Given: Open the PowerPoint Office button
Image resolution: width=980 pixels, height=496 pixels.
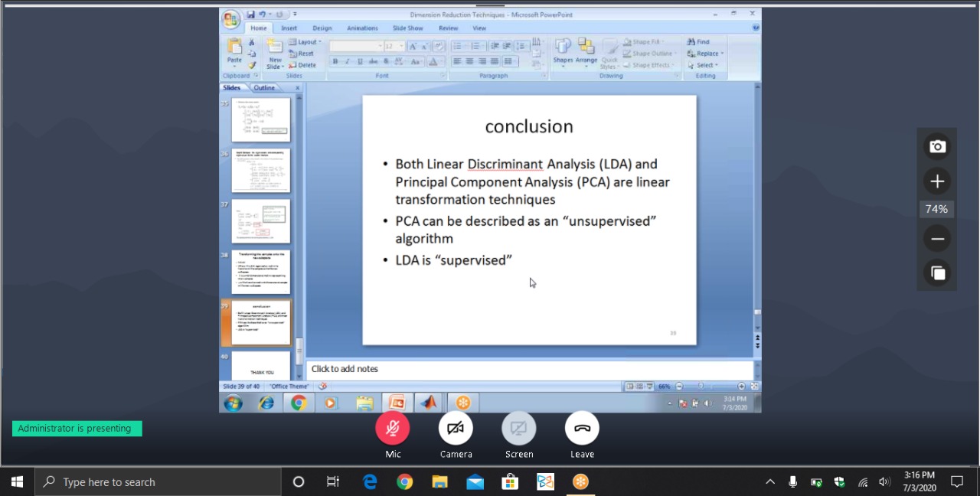Looking at the screenshot, I should (x=231, y=21).
